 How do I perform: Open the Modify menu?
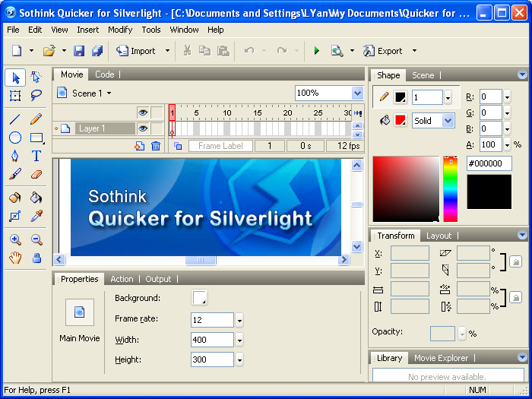[120, 30]
